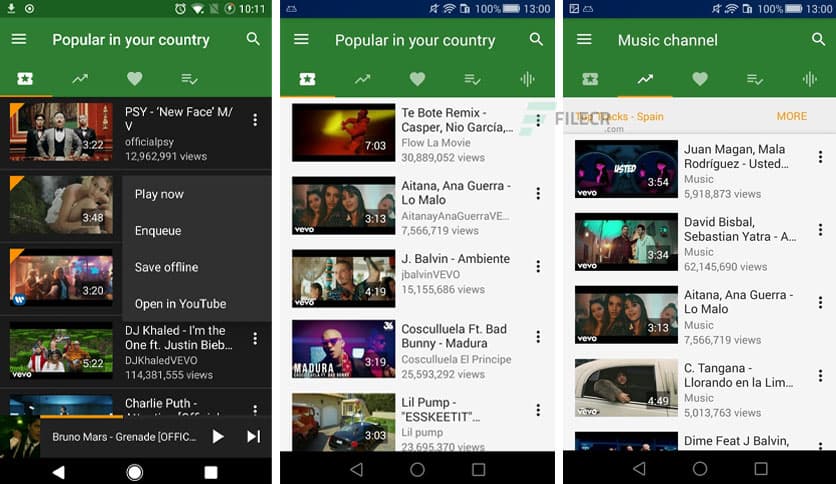Open Te Bote Remix video thumbnail
Viewport: 836px width, 484px height.
pos(344,133)
